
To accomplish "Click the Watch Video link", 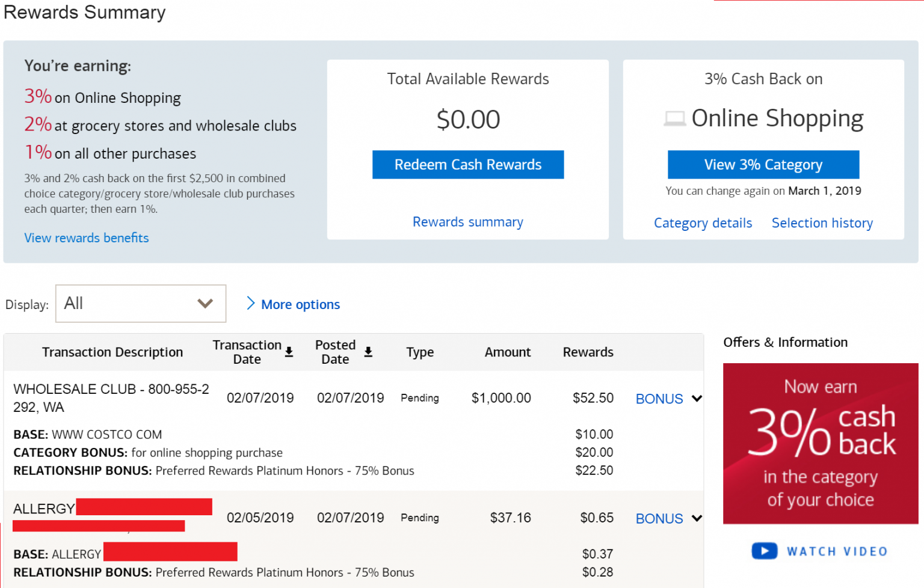I will coord(837,551).
